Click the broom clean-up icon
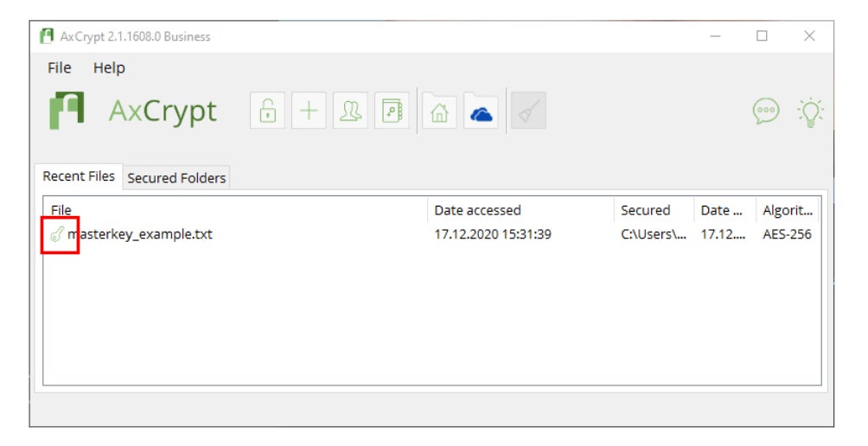868x446 pixels. click(x=528, y=111)
